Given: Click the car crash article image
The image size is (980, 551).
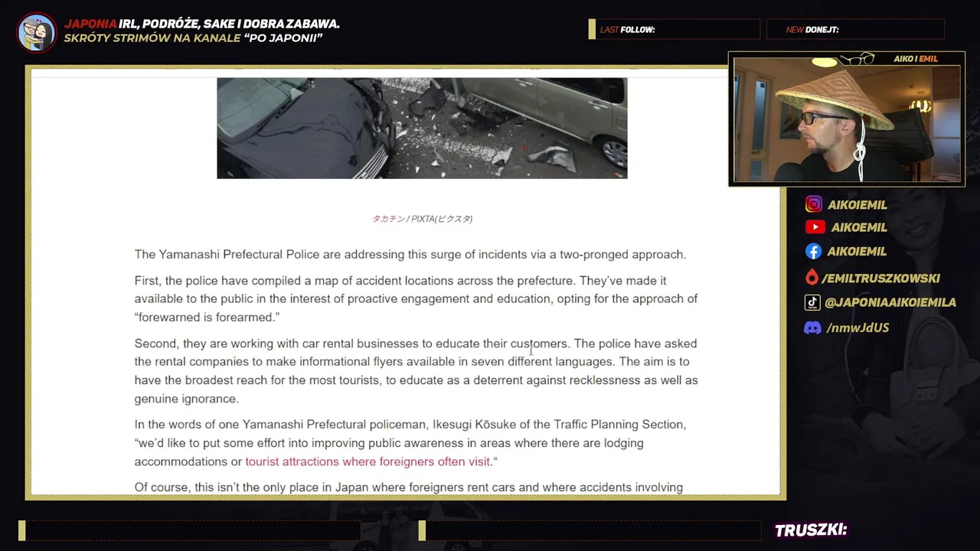Looking at the screenshot, I should click(422, 128).
